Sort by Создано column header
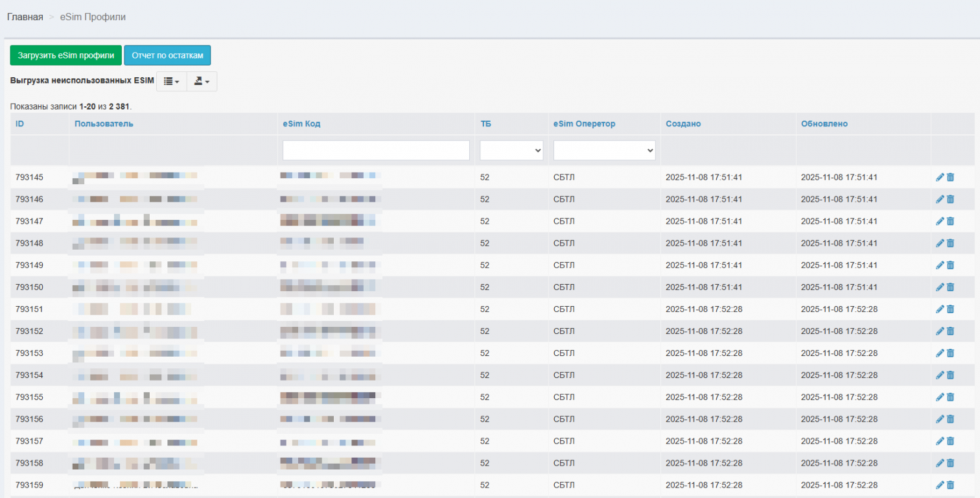Viewport: 980px width, 498px height. (x=682, y=124)
